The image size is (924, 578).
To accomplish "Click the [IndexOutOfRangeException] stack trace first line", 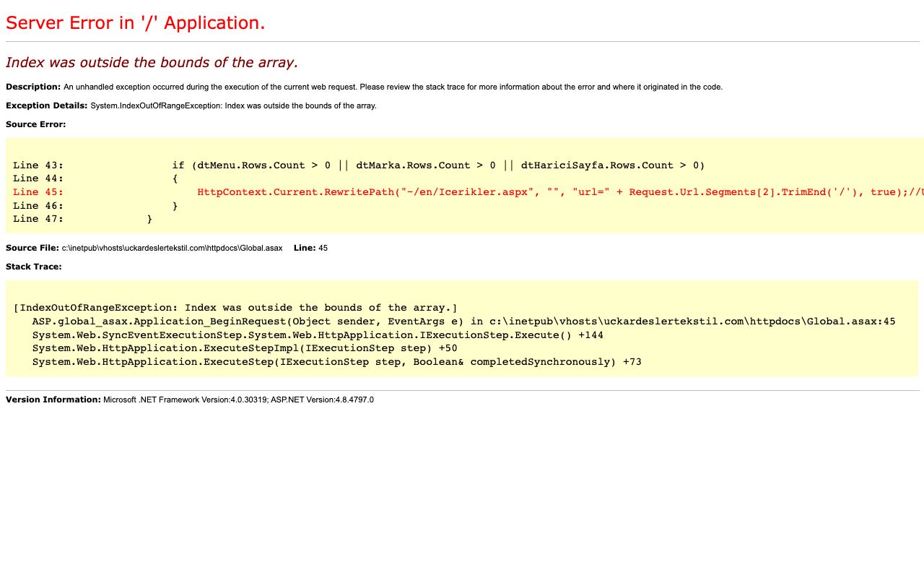I will [x=235, y=308].
